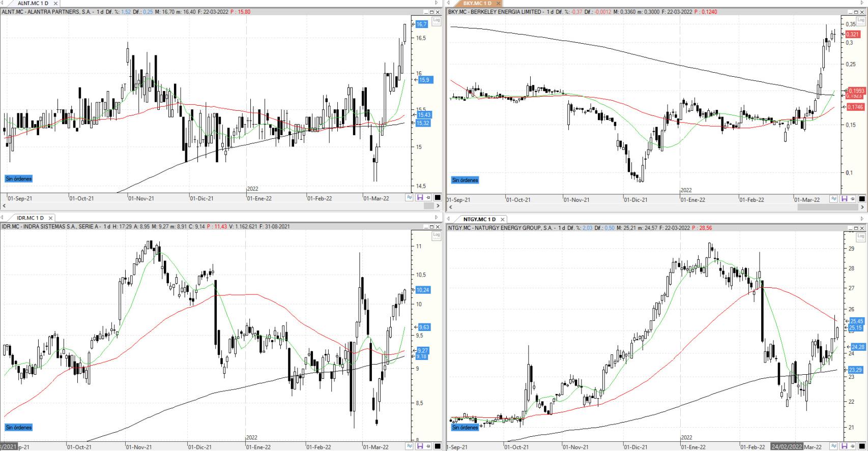This screenshot has height=451, width=868.
Task: Click the 23,29 price label on NTGY.MC
Action: 856,370
